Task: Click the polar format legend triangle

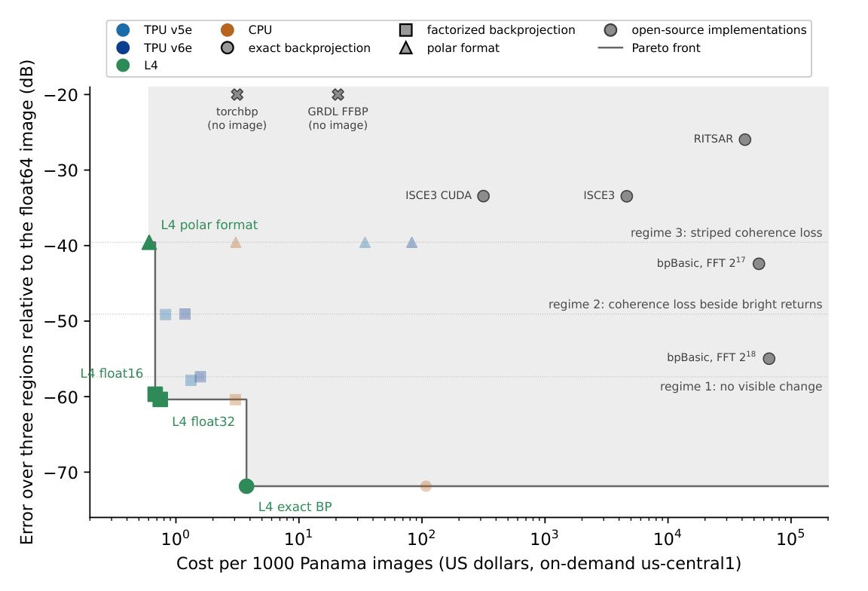Action: 406,47
